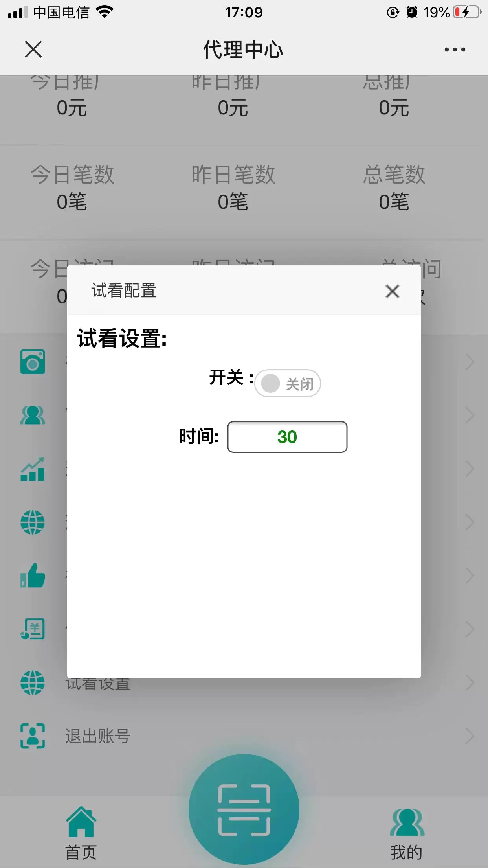
Task: Tap the round scan button at bottom center
Action: coord(244,810)
